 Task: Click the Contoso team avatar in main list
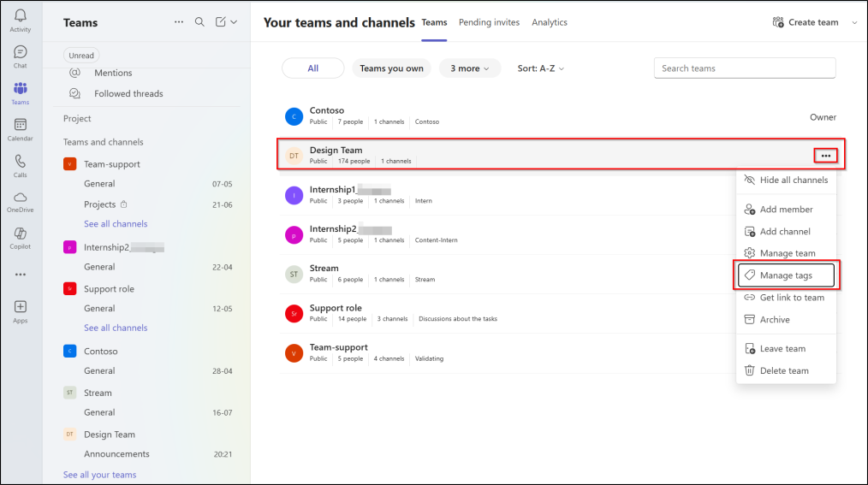click(x=294, y=116)
